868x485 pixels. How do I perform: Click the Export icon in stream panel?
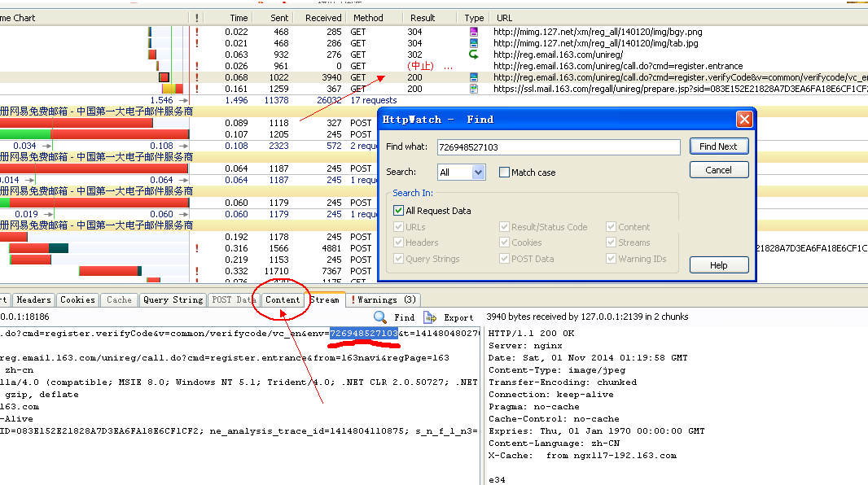click(429, 317)
